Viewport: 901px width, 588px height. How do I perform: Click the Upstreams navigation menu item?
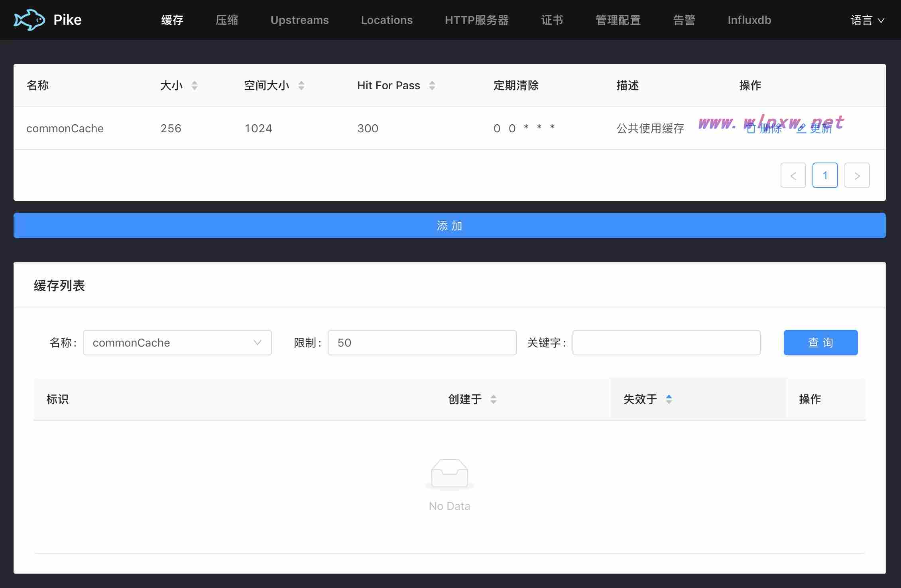[x=300, y=20]
